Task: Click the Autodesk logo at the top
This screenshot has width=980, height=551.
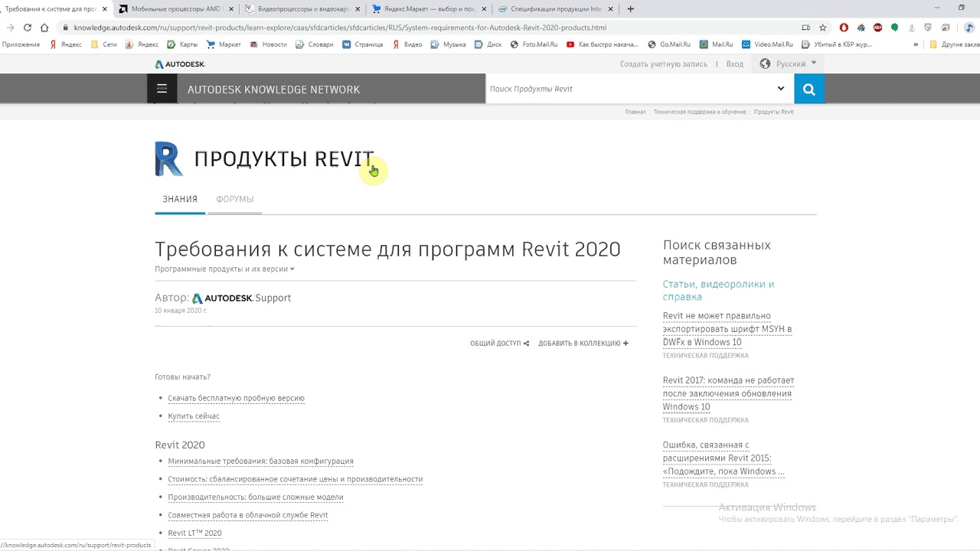Action: coord(180,64)
